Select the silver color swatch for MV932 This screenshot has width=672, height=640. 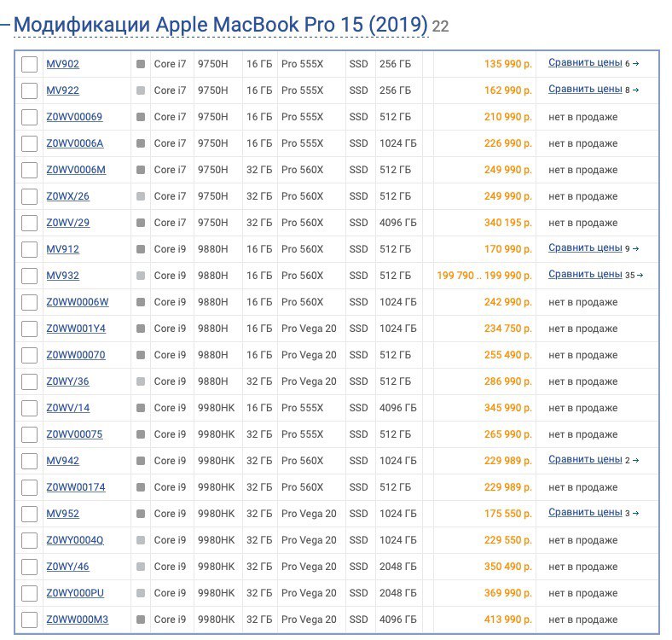pyautogui.click(x=141, y=276)
